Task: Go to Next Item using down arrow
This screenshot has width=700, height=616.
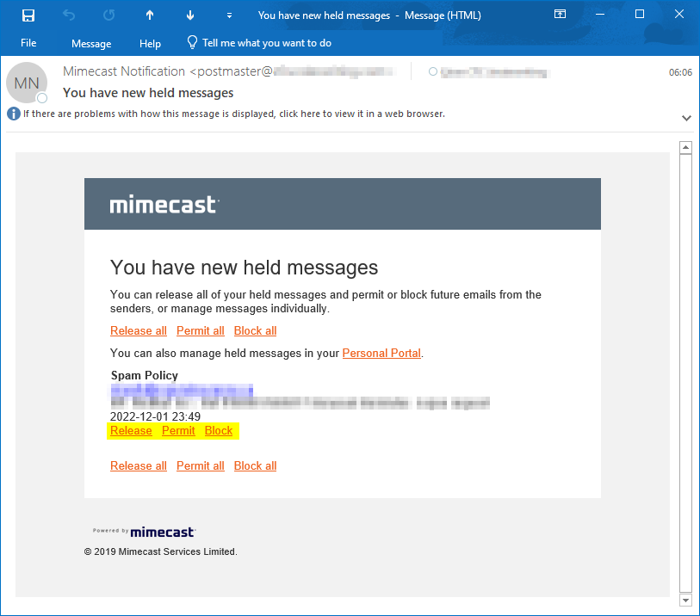Action: pos(189,15)
